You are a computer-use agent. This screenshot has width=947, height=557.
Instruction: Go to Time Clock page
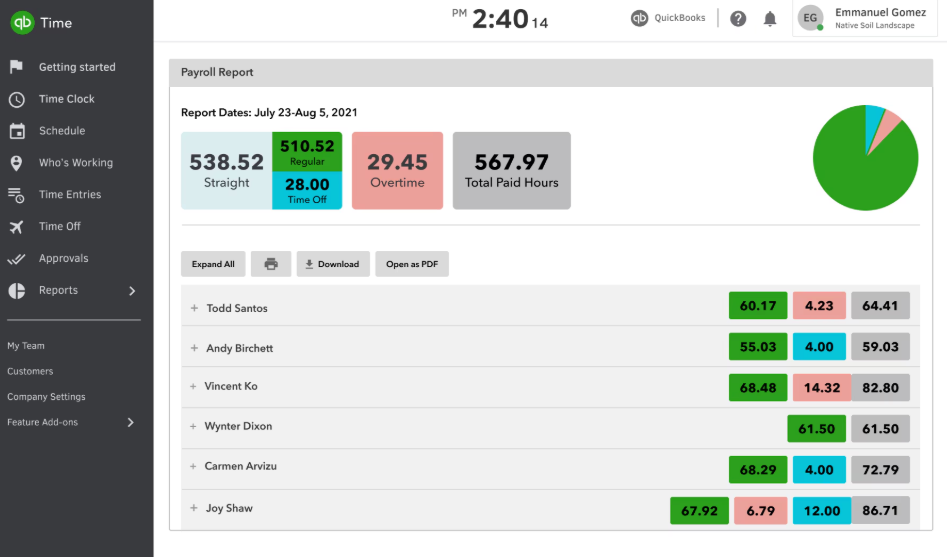[x=66, y=99]
